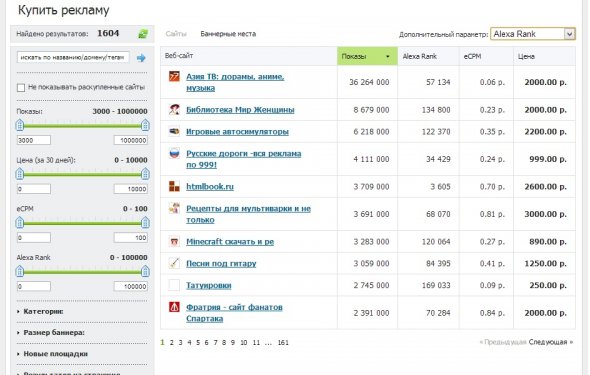This screenshot has height=375, width=590.
Task: Expand the Новые площадки filter section
Action: (x=55, y=354)
